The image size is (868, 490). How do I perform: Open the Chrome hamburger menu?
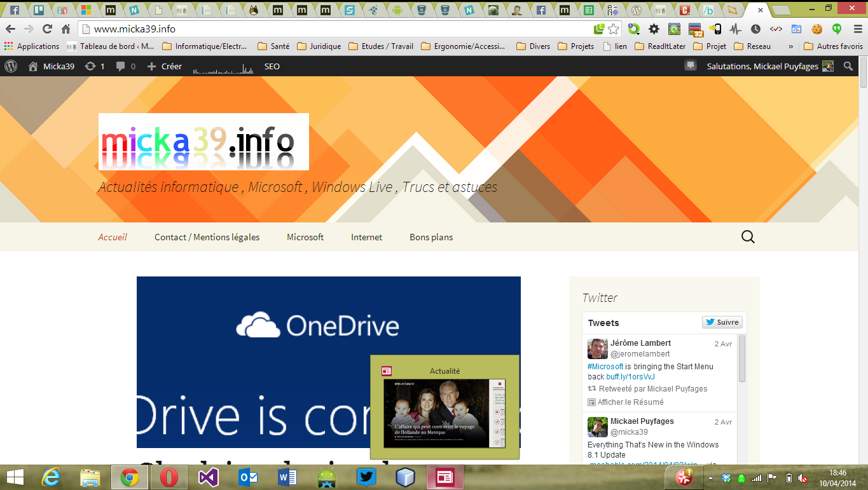tap(857, 29)
